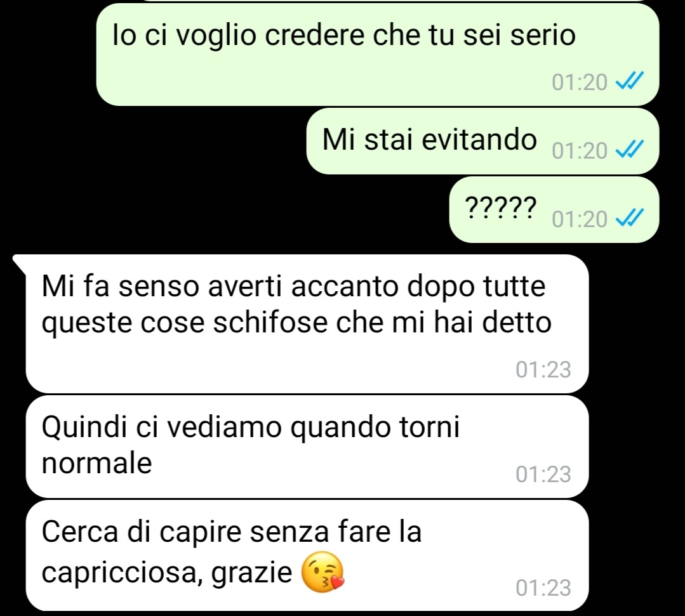The image size is (685, 616).
Task: Click the bubble tail of 'Mi fa senso' message
Action: [x=20, y=263]
